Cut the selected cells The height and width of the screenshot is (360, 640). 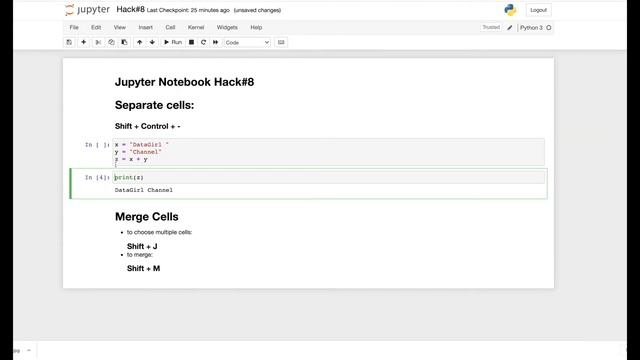coord(98,42)
